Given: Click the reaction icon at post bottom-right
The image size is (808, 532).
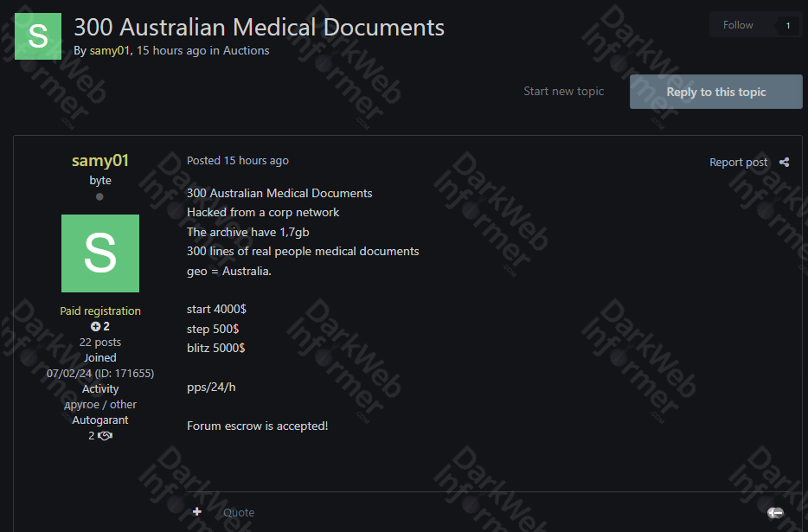Looking at the screenshot, I should (x=775, y=513).
